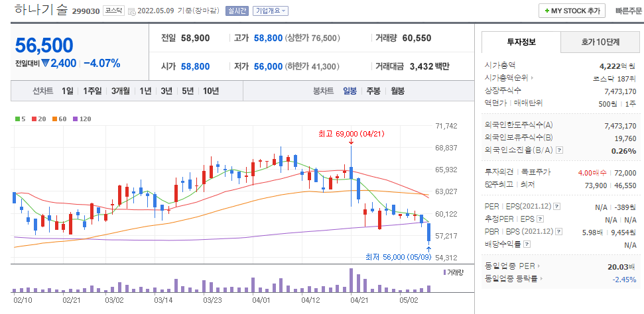This screenshot has height=314, width=644.
Task: Click the 실시간 badge
Action: pyautogui.click(x=237, y=11)
